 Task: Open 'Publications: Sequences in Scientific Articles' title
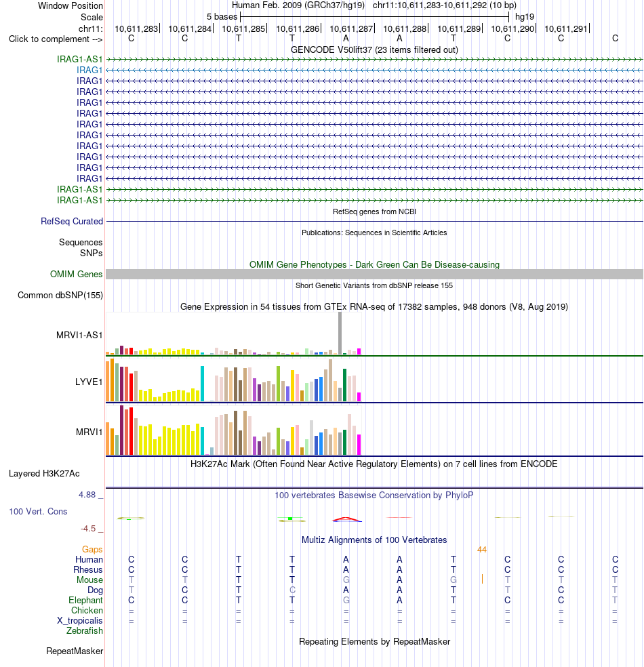coord(374,233)
